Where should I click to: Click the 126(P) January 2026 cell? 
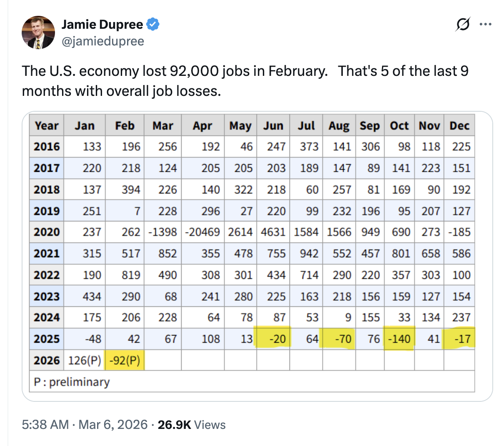tap(85, 360)
